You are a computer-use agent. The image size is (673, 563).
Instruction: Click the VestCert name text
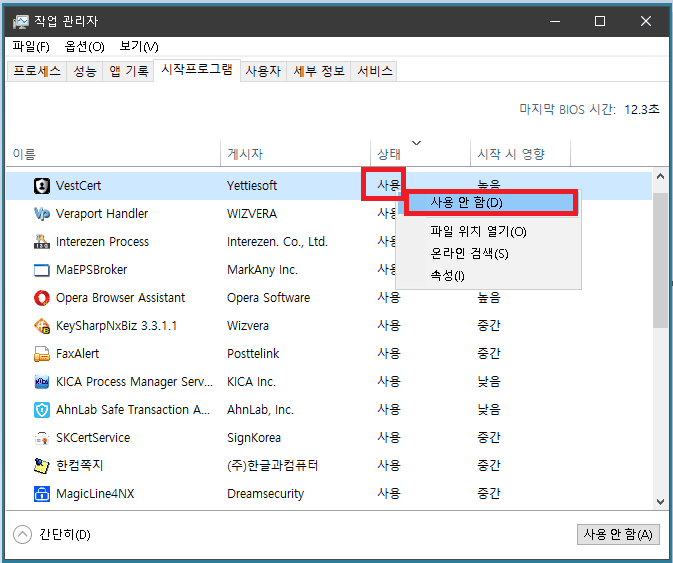(x=78, y=186)
